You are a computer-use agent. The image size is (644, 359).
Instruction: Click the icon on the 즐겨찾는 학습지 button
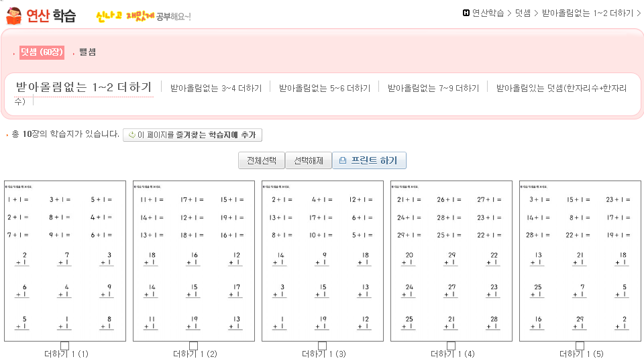click(132, 135)
